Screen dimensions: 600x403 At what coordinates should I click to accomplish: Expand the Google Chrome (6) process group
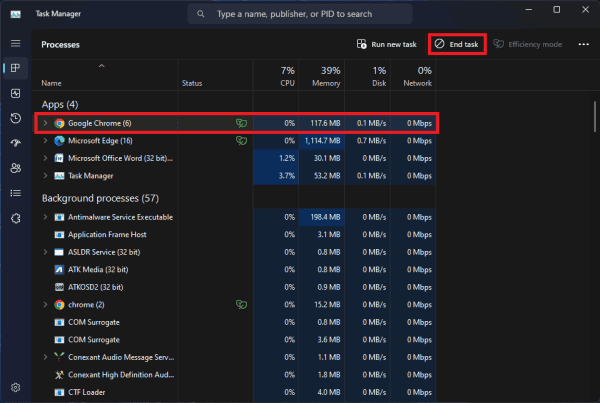(45, 123)
